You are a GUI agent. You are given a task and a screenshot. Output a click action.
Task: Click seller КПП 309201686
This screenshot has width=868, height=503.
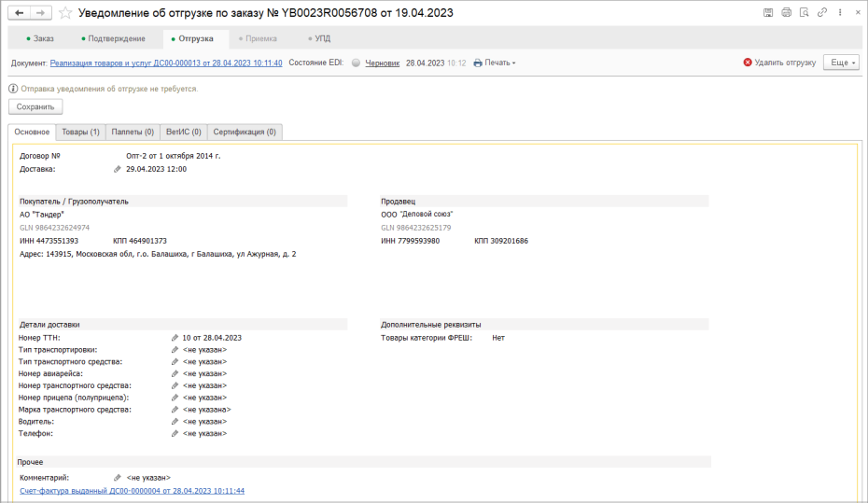501,241
